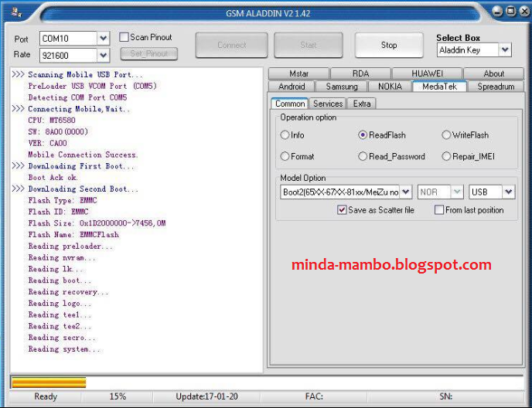
Task: Close the GSM Aladdin window
Action: [525, 11]
